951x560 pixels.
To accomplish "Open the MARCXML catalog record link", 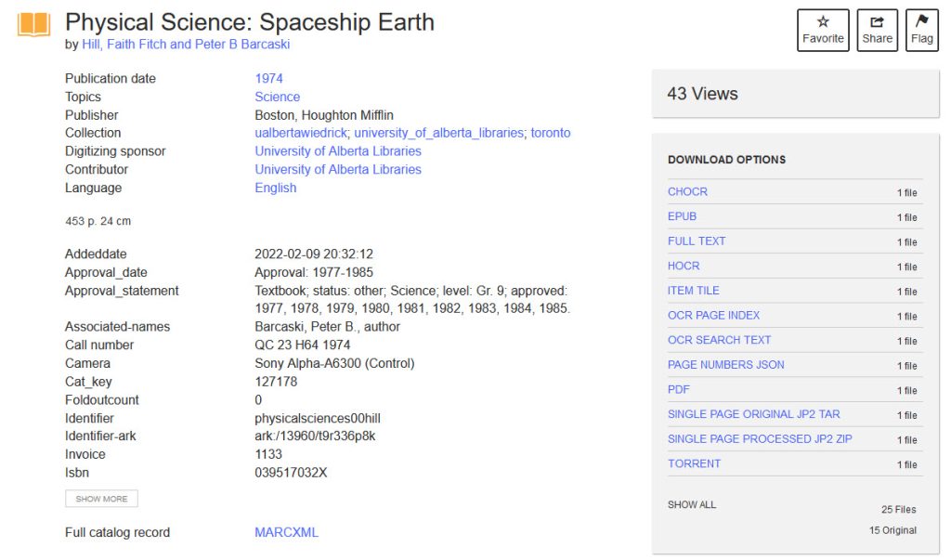I will coord(286,533).
